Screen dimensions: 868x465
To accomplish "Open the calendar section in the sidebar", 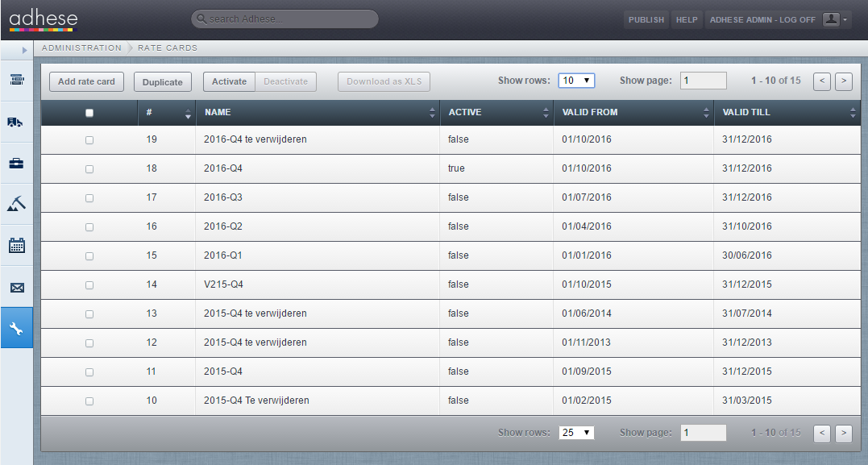I will (x=16, y=245).
